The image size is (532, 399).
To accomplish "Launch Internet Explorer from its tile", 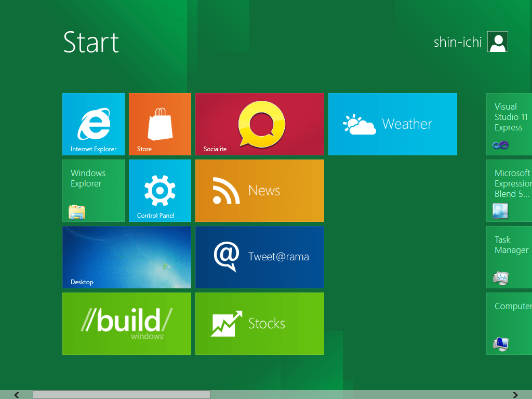I will (93, 124).
